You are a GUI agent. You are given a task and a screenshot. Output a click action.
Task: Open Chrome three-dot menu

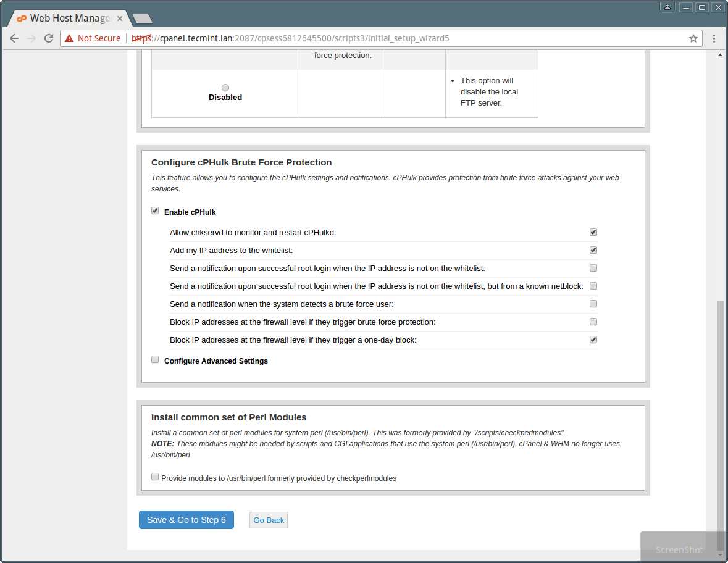[714, 38]
